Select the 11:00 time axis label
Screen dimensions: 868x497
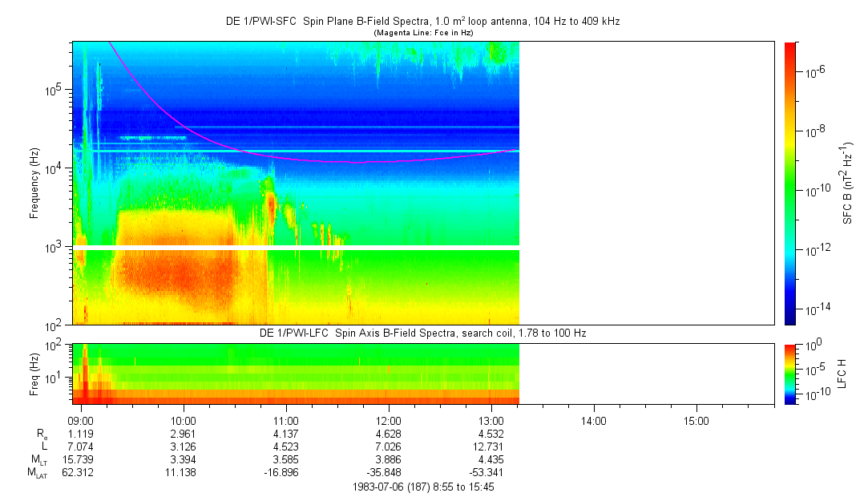click(286, 421)
